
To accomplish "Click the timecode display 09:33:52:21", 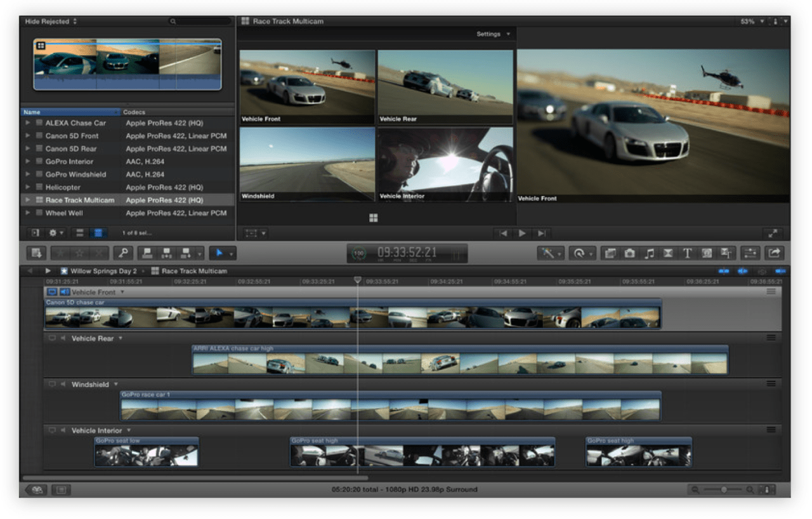I will (407, 253).
